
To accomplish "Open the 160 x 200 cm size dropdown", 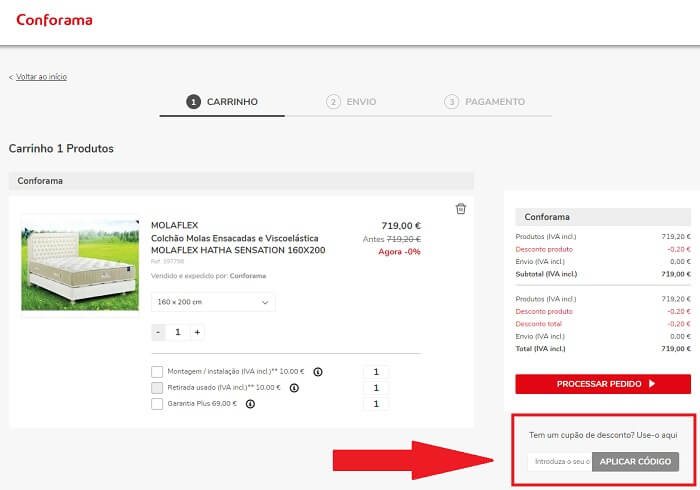I will coord(213,302).
